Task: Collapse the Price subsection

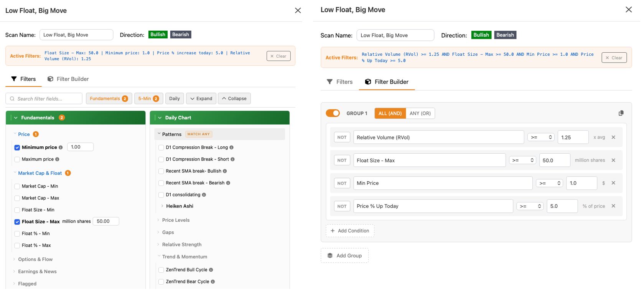Action: (24, 134)
